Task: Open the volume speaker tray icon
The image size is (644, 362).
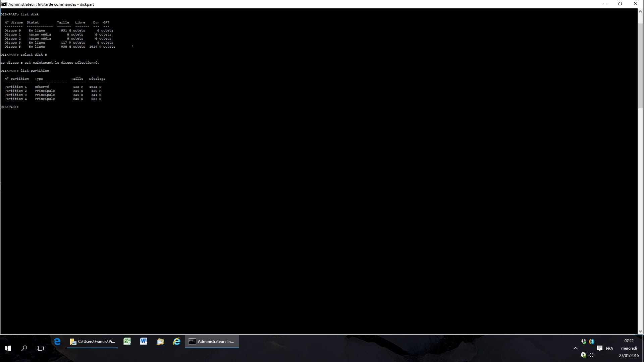Action: click(x=591, y=355)
